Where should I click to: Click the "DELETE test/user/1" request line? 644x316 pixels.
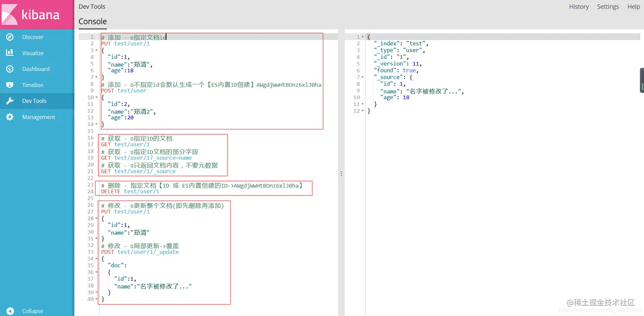coord(130,192)
